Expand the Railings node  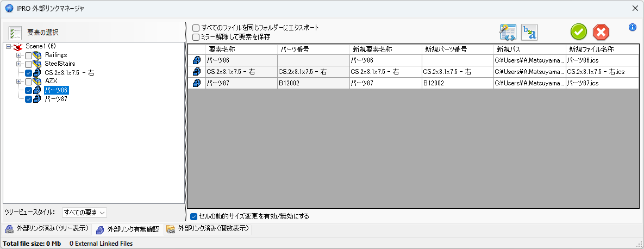(x=18, y=55)
